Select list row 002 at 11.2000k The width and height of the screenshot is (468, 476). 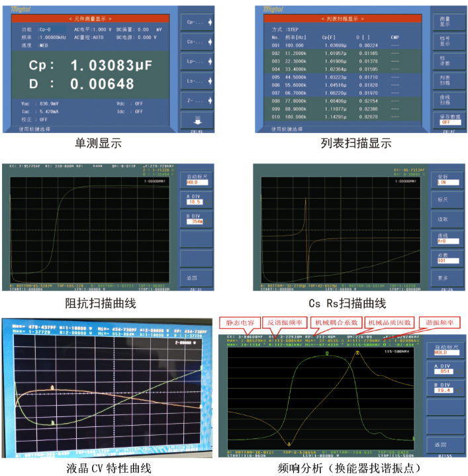click(343, 54)
